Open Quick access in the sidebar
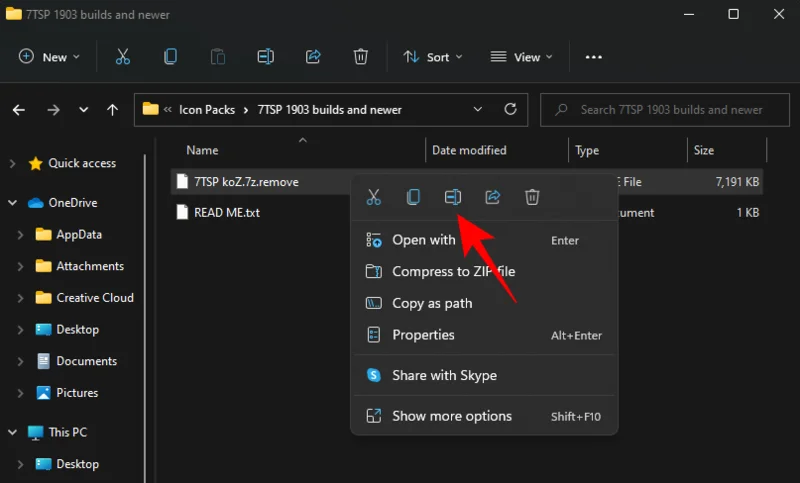This screenshot has width=800, height=483. 82,163
